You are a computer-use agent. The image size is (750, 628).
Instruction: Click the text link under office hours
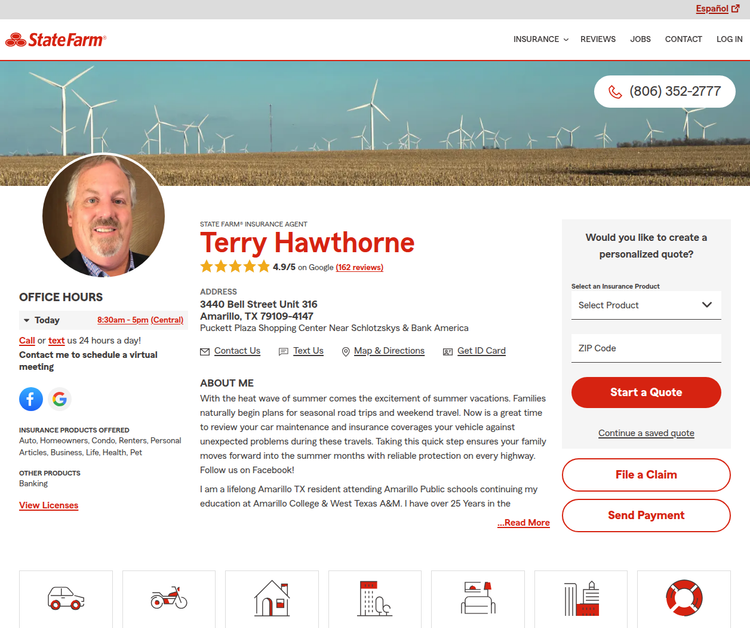[x=56, y=341]
